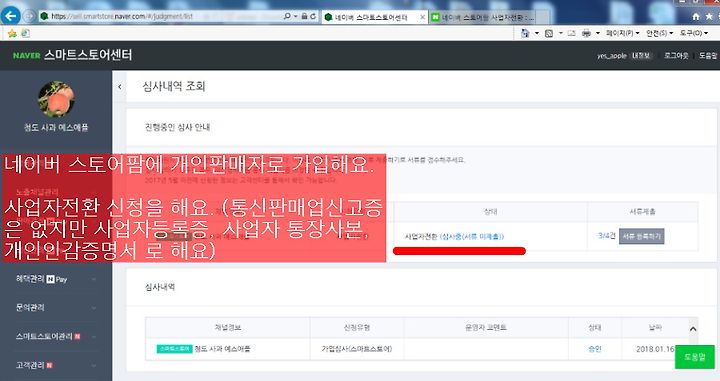
Task: Click the 심사중(서류 미제출) status link
Action: coord(472,236)
